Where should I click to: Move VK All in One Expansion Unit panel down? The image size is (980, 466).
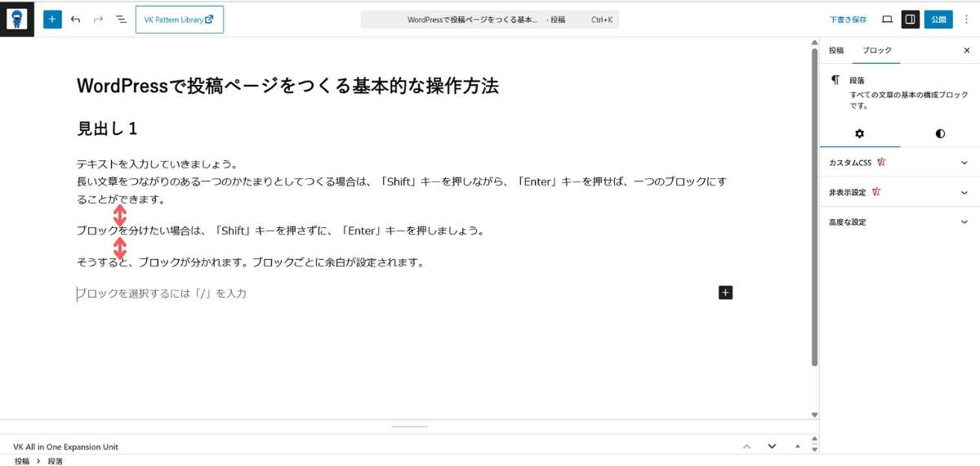point(772,446)
